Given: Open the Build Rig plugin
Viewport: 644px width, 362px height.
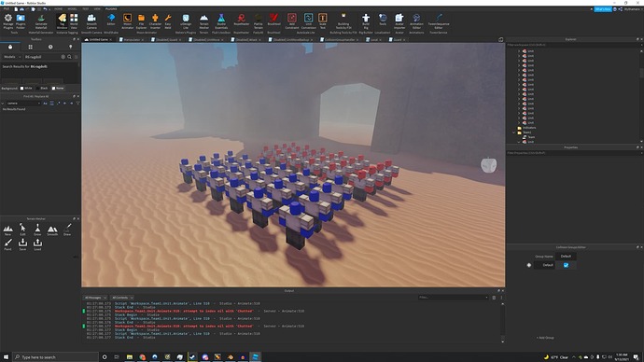Looking at the screenshot, I should pyautogui.click(x=366, y=21).
